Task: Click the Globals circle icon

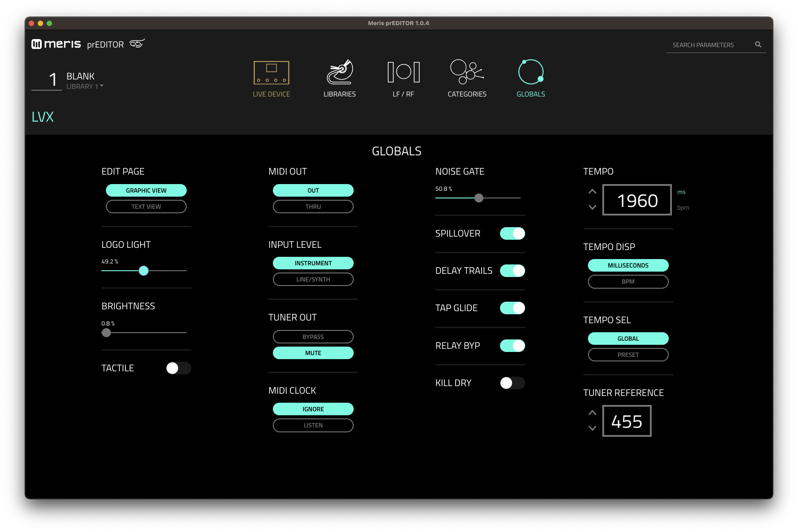Action: click(x=531, y=72)
